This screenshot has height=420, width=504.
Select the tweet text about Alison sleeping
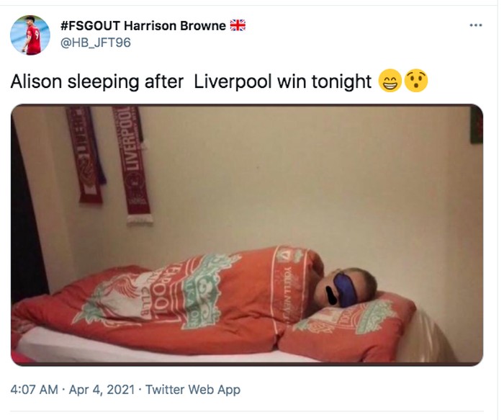(x=191, y=81)
